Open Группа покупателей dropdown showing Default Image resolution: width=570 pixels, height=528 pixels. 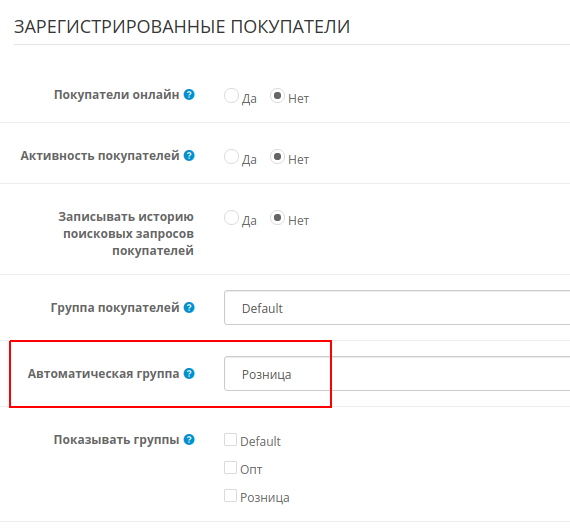[397, 308]
